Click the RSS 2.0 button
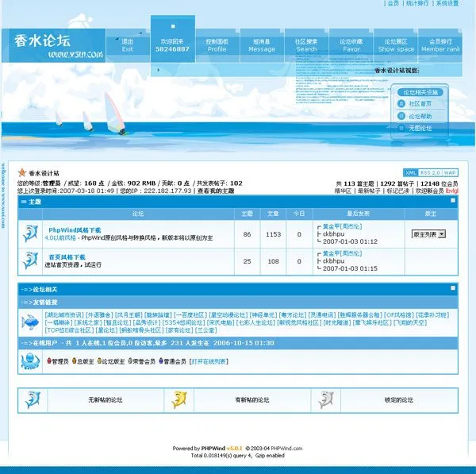Viewport: 476px width, 474px height. click(x=430, y=172)
